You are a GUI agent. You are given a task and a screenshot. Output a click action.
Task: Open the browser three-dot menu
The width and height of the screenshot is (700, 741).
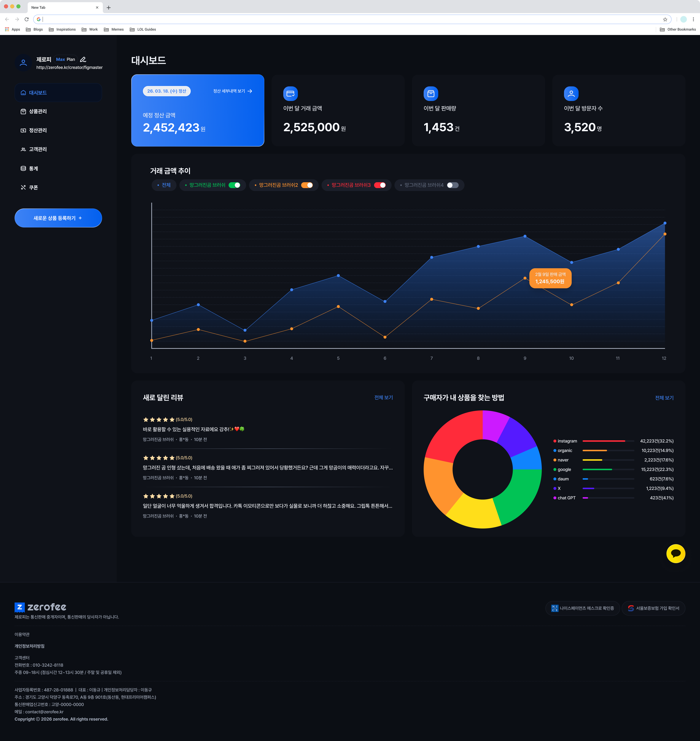[693, 19]
